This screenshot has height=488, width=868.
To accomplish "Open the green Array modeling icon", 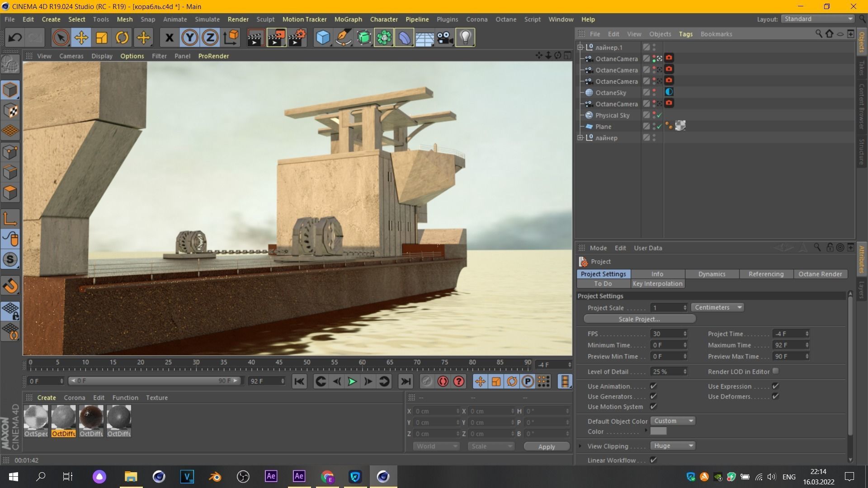I will click(384, 38).
